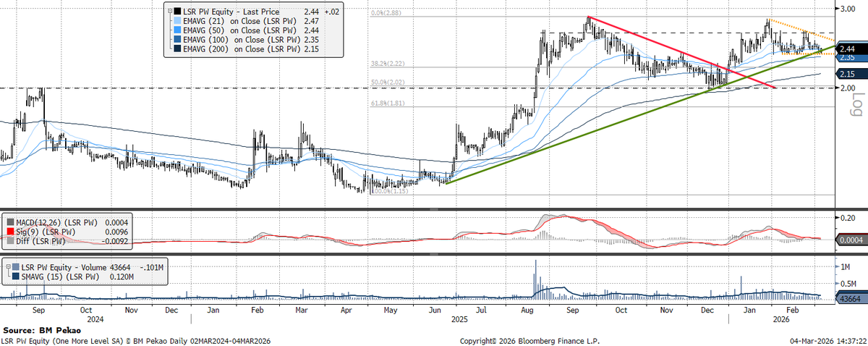Click the 2025 year label

pos(459,318)
